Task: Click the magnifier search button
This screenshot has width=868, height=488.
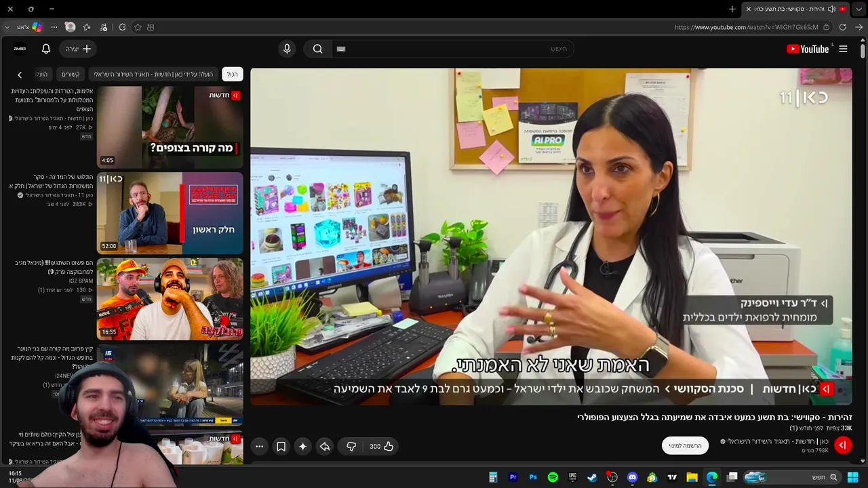Action: click(317, 49)
